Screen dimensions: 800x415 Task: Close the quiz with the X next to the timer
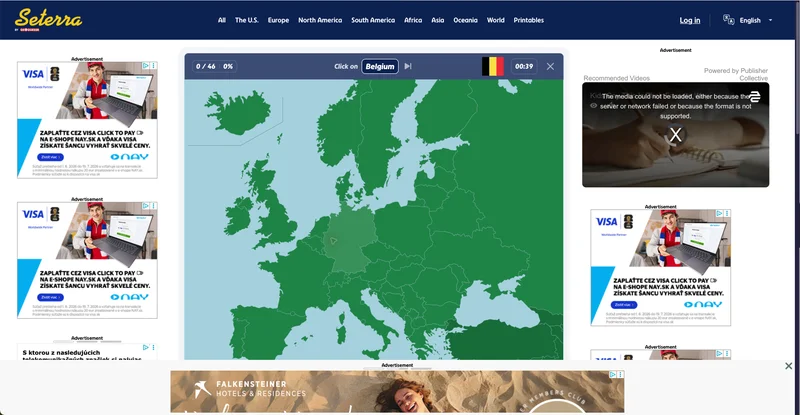tap(550, 66)
